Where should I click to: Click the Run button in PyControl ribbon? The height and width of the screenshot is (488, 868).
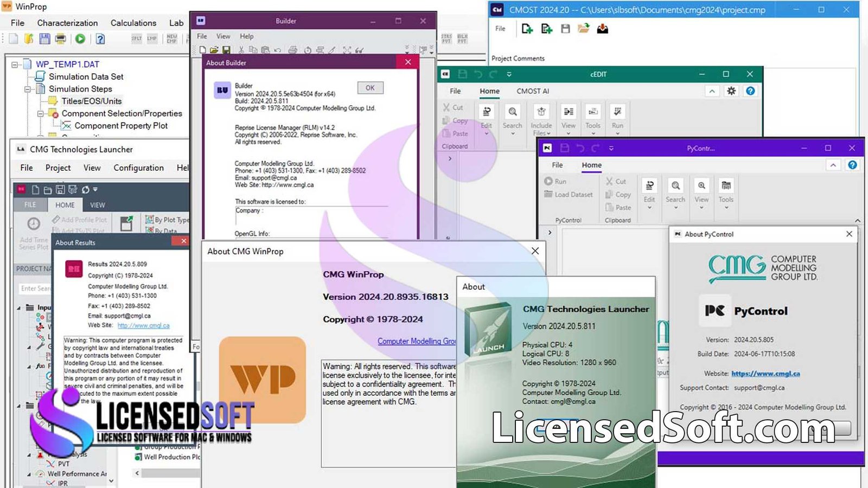tap(555, 182)
